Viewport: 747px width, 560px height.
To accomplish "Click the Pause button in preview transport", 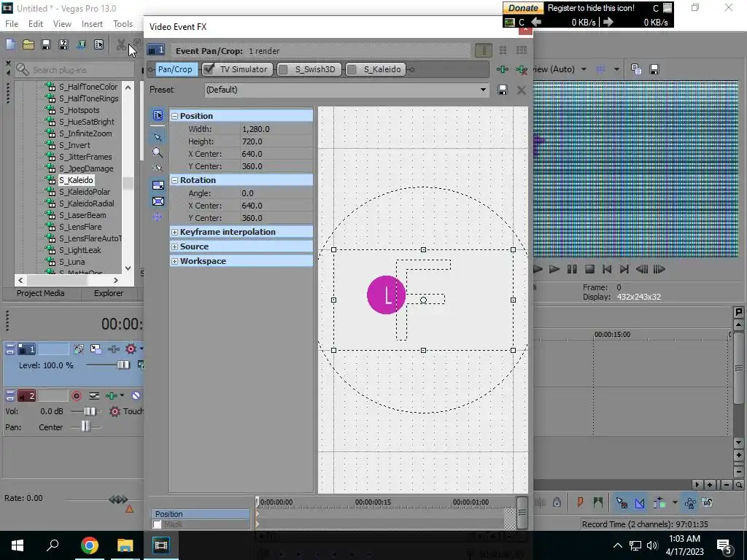I will [572, 270].
